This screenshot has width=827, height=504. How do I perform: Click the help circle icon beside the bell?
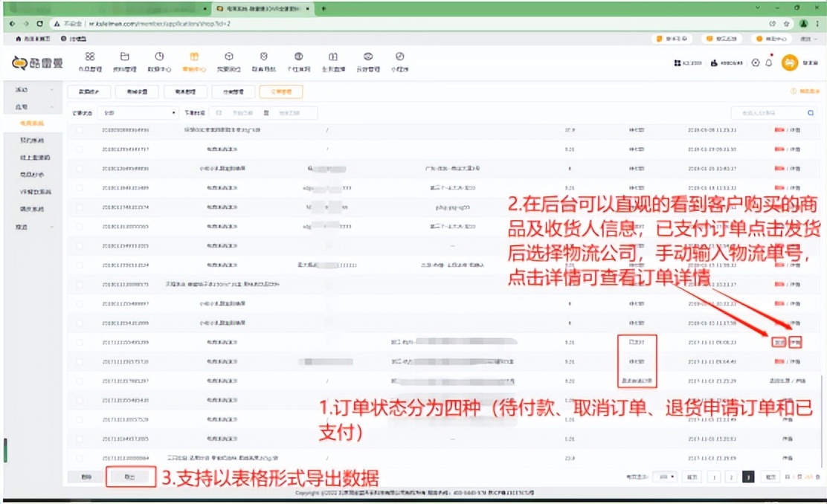756,62
